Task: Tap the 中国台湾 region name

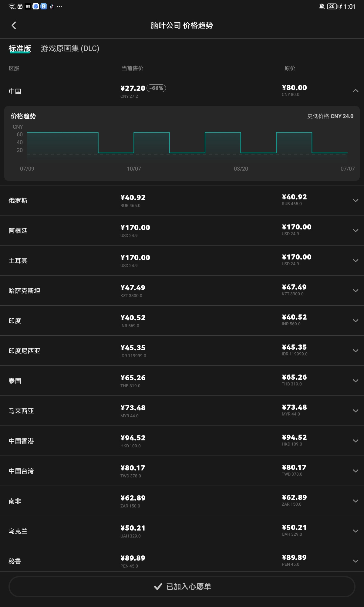Action: coord(21,471)
